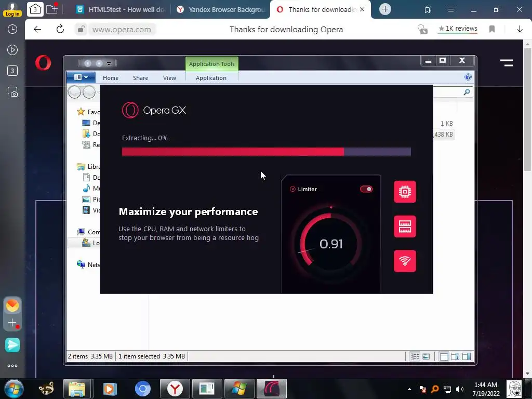The height and width of the screenshot is (399, 532).
Task: Click the volume speaker tray icon
Action: pyautogui.click(x=460, y=389)
